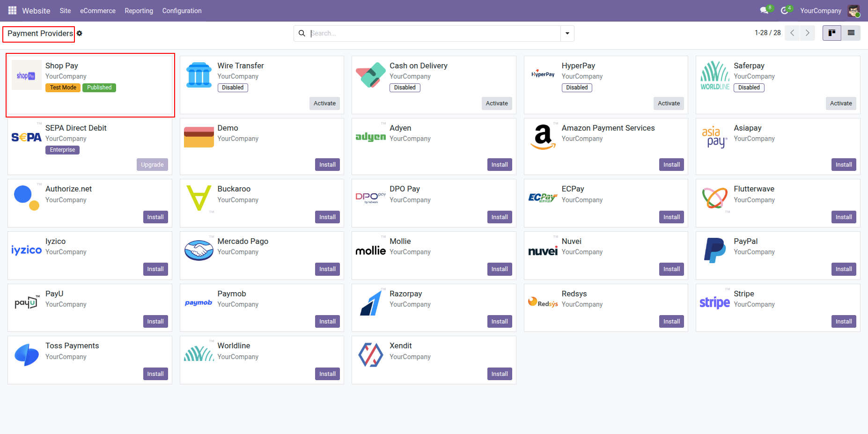Click the Cash on Delivery icon
This screenshot has height=434, width=868.
(x=371, y=75)
